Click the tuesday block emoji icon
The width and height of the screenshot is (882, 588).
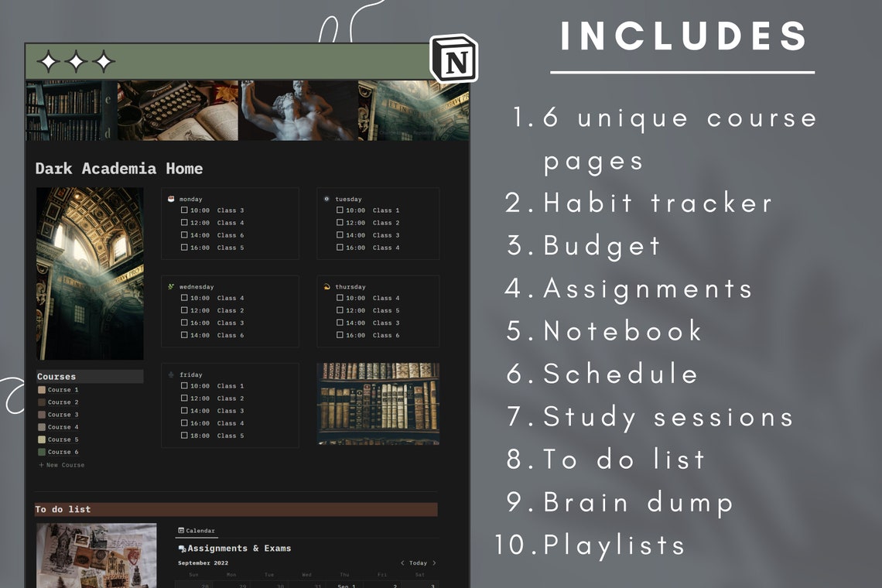click(326, 199)
